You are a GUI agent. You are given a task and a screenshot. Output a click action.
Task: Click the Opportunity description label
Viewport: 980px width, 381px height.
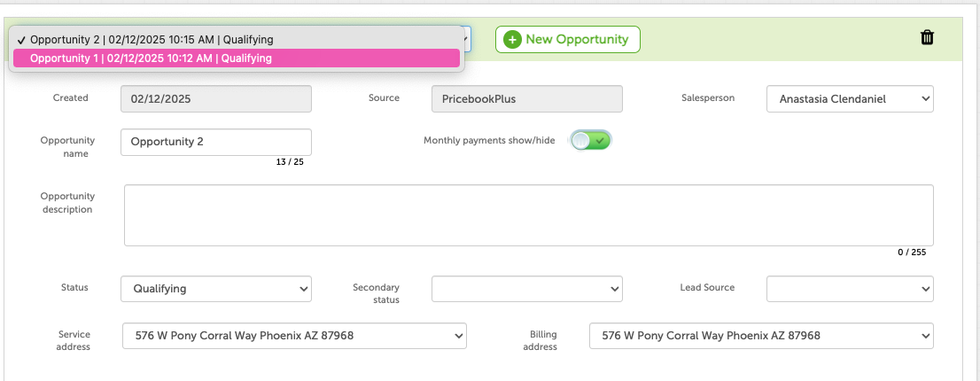[x=66, y=203]
